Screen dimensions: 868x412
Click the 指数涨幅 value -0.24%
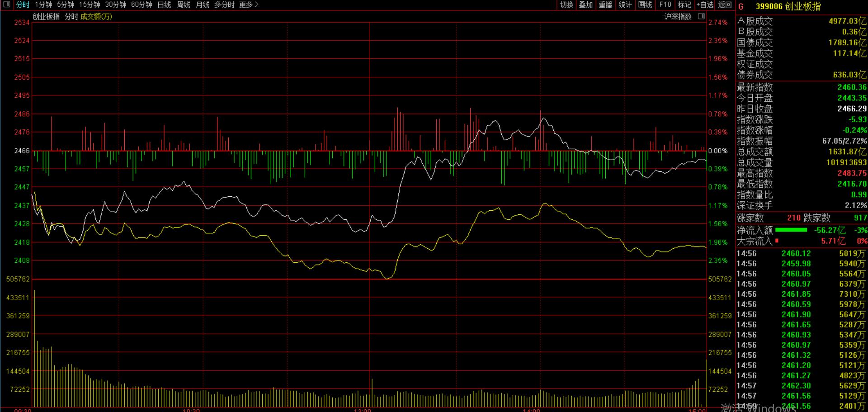click(x=854, y=130)
